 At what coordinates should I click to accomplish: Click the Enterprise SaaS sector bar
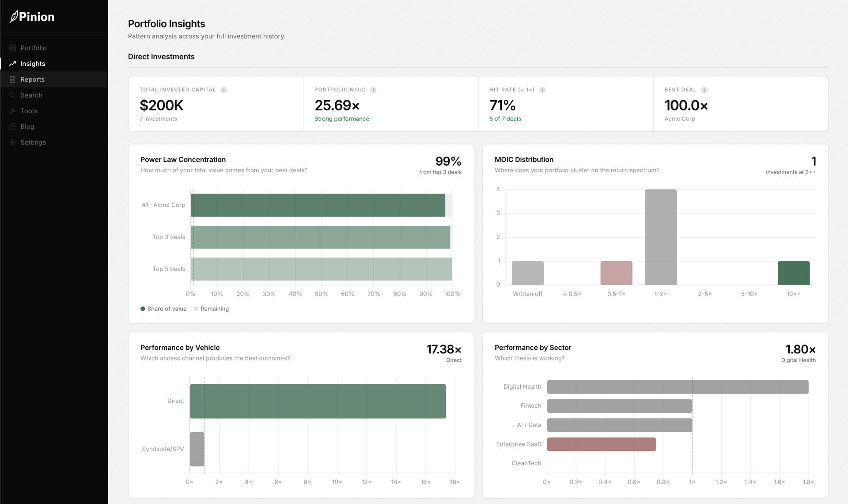click(x=601, y=444)
